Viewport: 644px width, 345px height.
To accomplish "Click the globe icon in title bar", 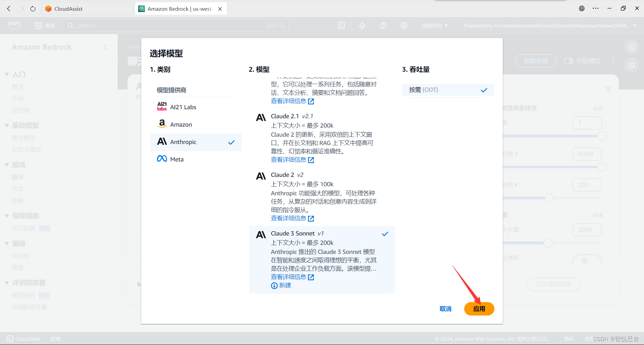I will pos(582,9).
